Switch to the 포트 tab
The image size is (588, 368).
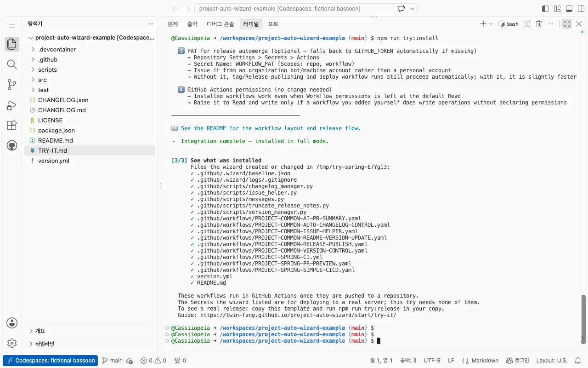273,24
